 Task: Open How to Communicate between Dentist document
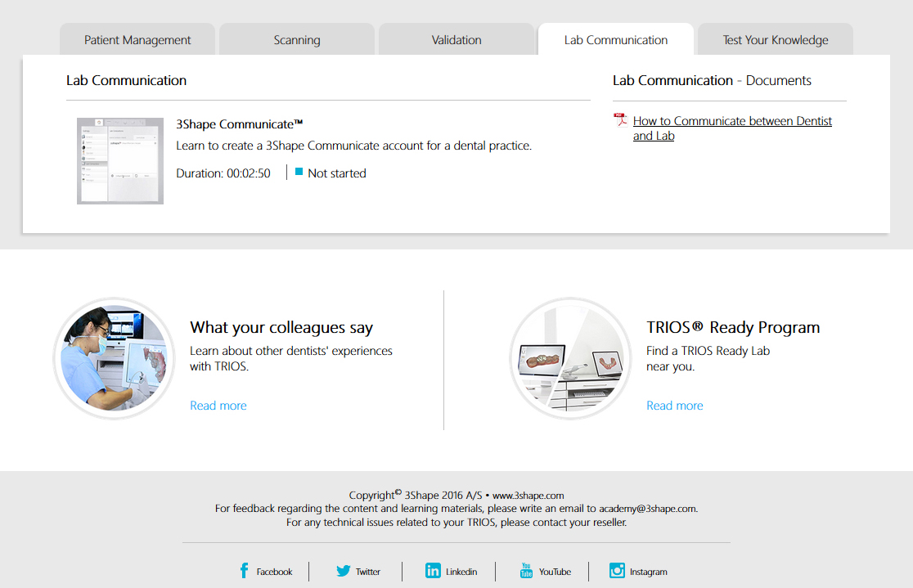(732, 121)
